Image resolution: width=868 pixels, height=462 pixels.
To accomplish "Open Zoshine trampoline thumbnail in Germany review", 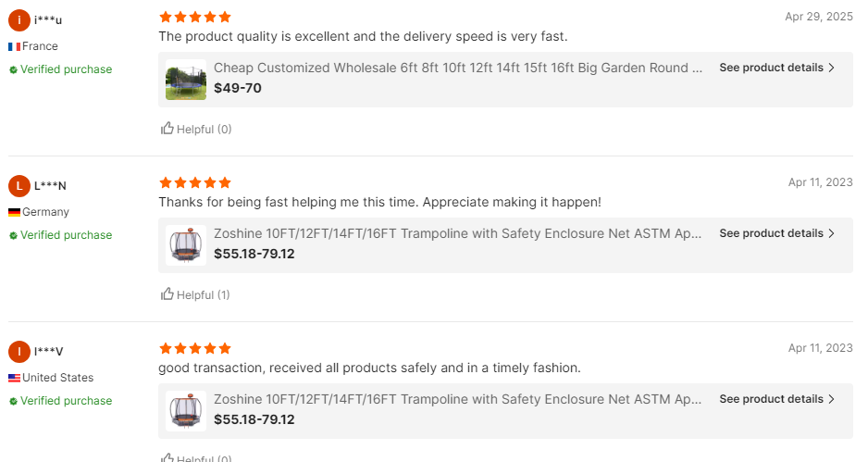I will click(x=186, y=245).
